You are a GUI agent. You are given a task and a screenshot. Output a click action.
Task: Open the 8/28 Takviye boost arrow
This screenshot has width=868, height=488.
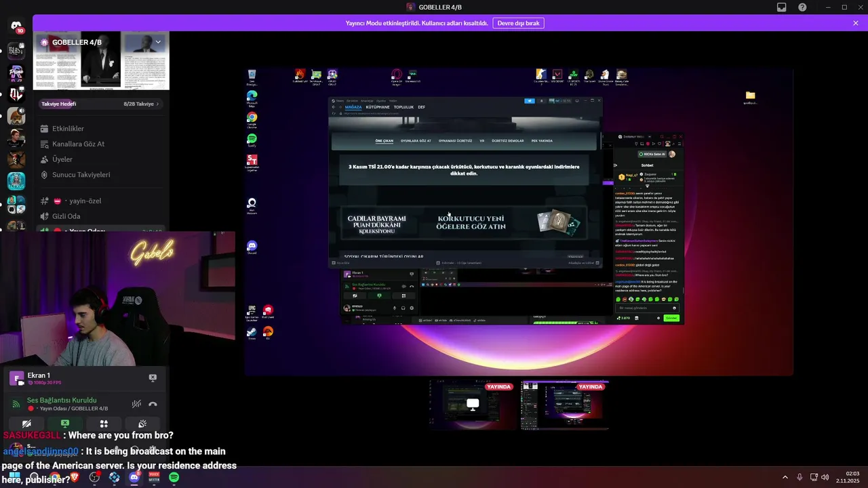coord(157,104)
